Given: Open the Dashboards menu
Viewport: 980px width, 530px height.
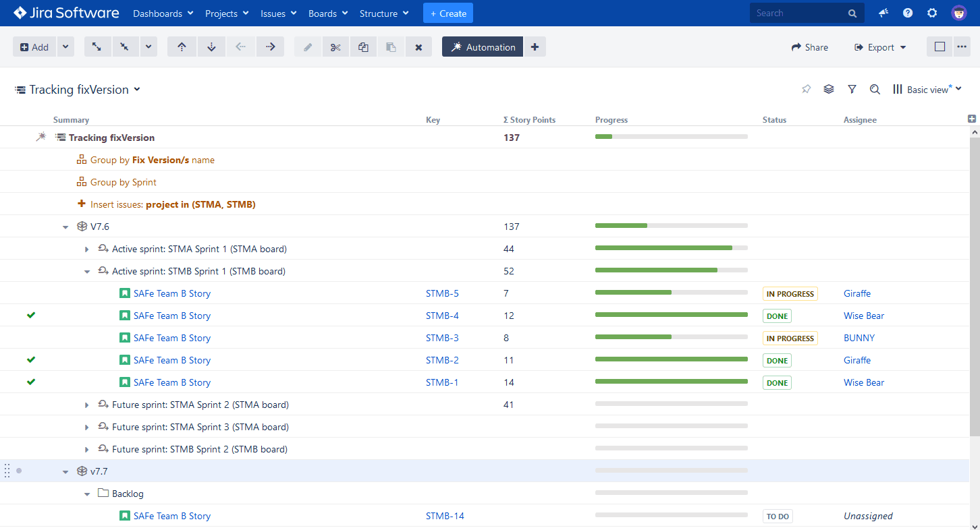Looking at the screenshot, I should pos(163,13).
